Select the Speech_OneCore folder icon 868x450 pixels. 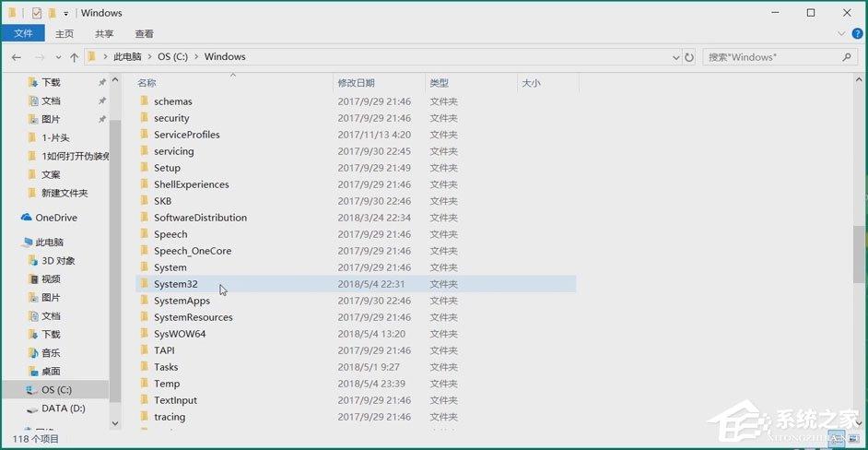coord(145,251)
